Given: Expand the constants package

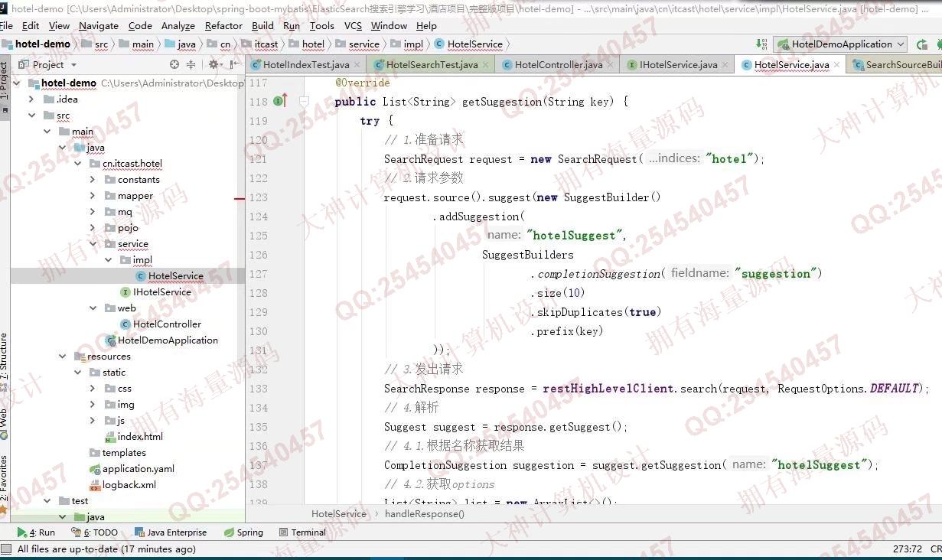Looking at the screenshot, I should 93,180.
